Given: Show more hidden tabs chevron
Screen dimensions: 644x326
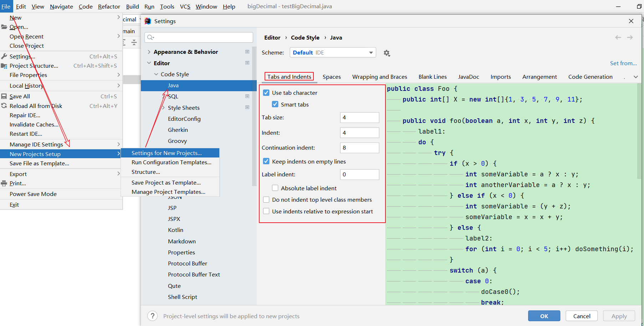Looking at the screenshot, I should (x=636, y=77).
